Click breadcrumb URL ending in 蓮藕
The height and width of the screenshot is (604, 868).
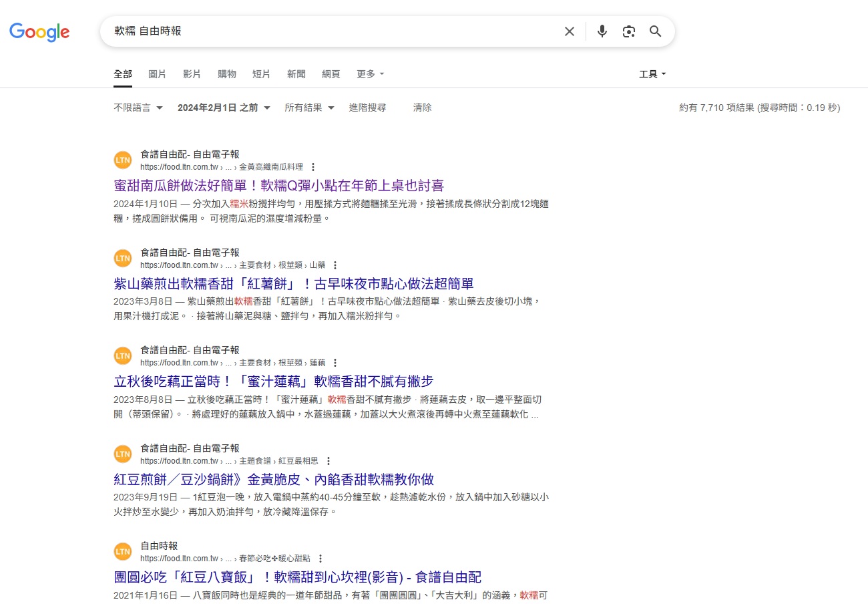(233, 363)
